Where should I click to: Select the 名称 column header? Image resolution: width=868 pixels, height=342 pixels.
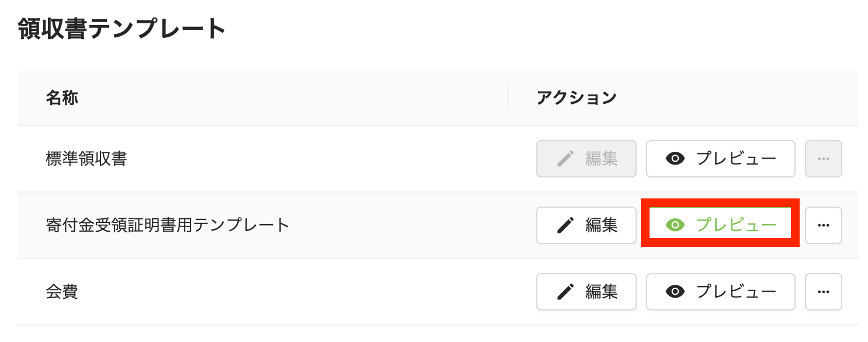pos(62,98)
